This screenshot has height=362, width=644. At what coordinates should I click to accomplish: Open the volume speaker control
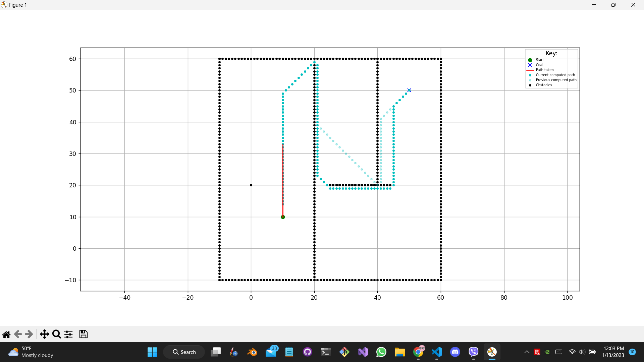click(582, 352)
